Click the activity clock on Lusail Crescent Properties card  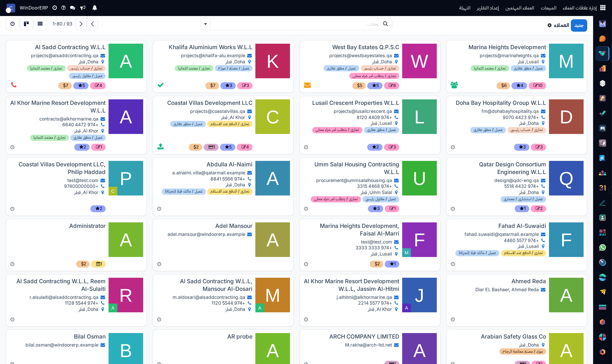point(306,147)
